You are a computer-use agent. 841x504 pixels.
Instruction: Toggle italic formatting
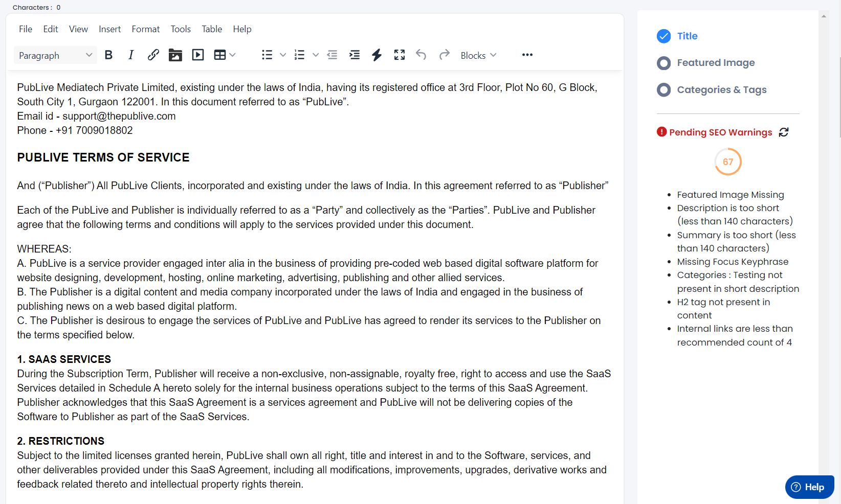[131, 55]
